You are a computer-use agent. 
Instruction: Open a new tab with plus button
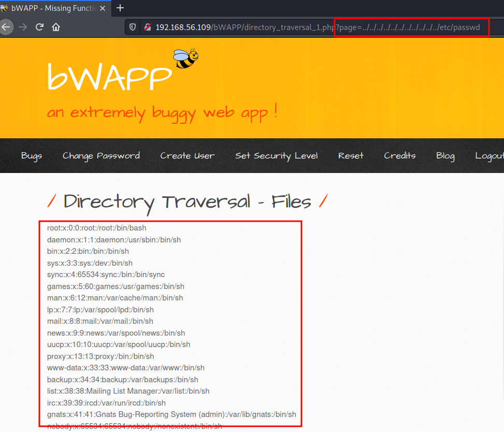(x=120, y=8)
